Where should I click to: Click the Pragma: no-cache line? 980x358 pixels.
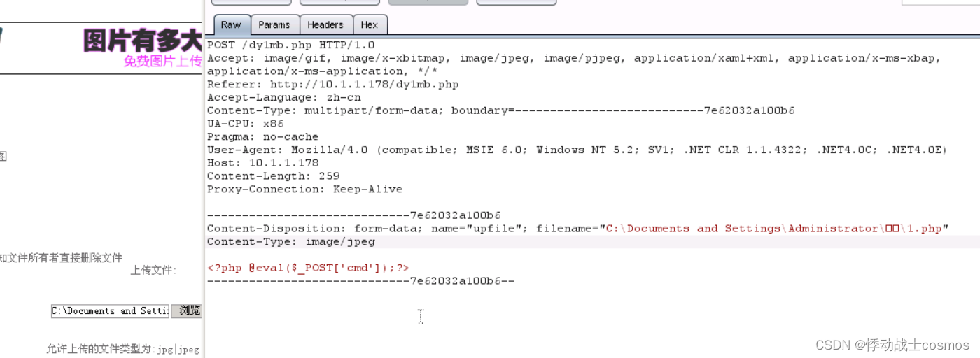pos(262,137)
